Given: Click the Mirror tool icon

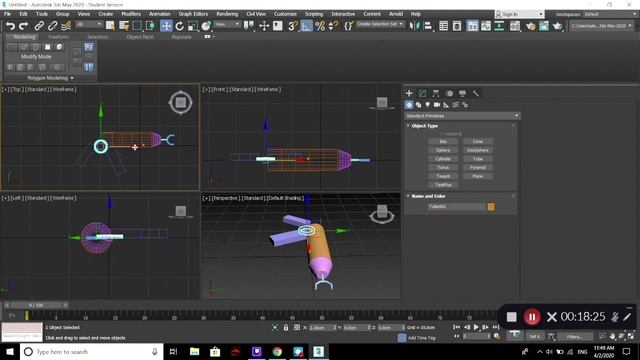Looking at the screenshot, I should click(414, 26).
